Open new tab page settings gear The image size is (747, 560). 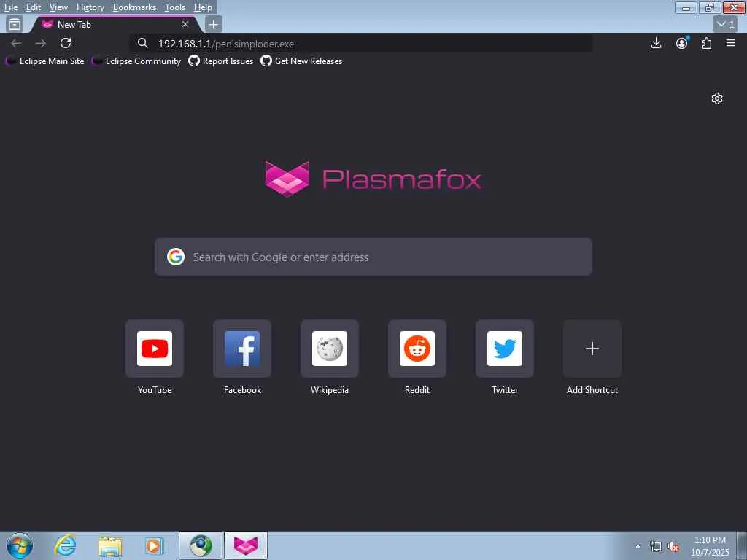(717, 98)
